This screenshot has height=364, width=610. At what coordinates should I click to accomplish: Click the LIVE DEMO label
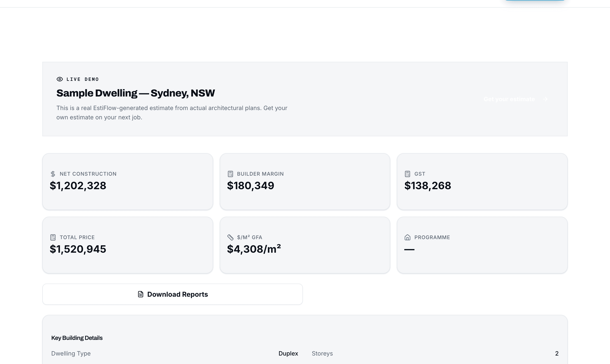click(83, 79)
